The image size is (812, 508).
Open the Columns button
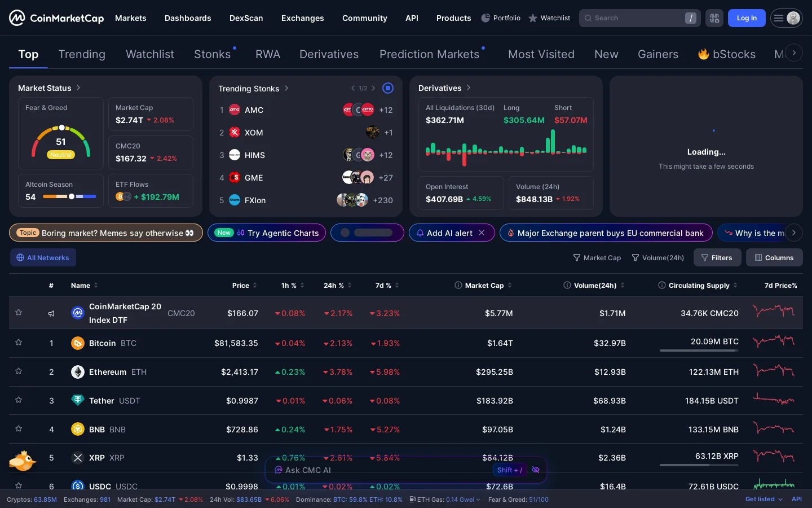(x=774, y=258)
